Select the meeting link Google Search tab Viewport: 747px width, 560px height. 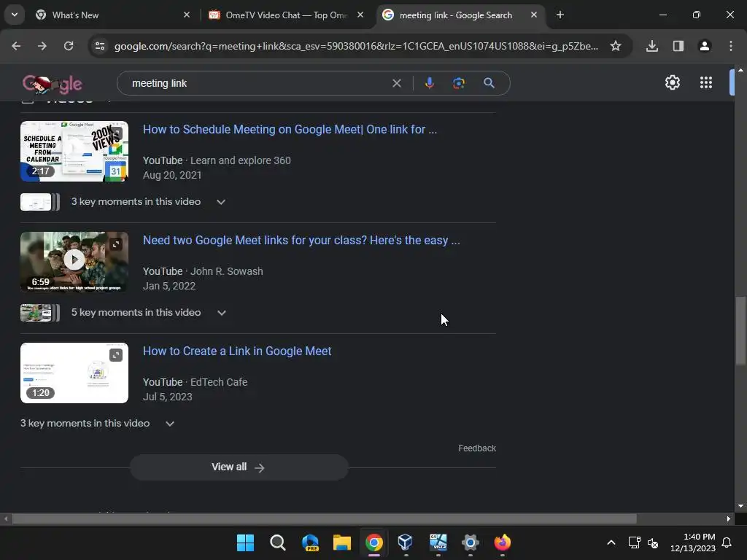click(455, 15)
